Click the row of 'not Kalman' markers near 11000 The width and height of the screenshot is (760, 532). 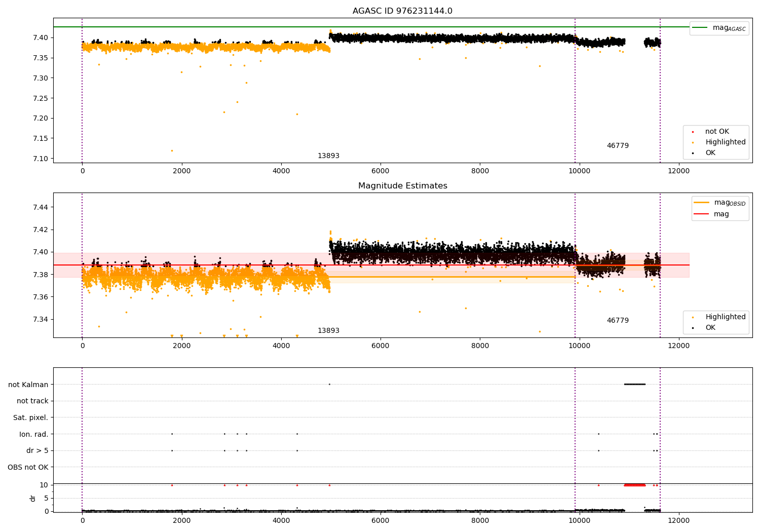[x=635, y=384]
